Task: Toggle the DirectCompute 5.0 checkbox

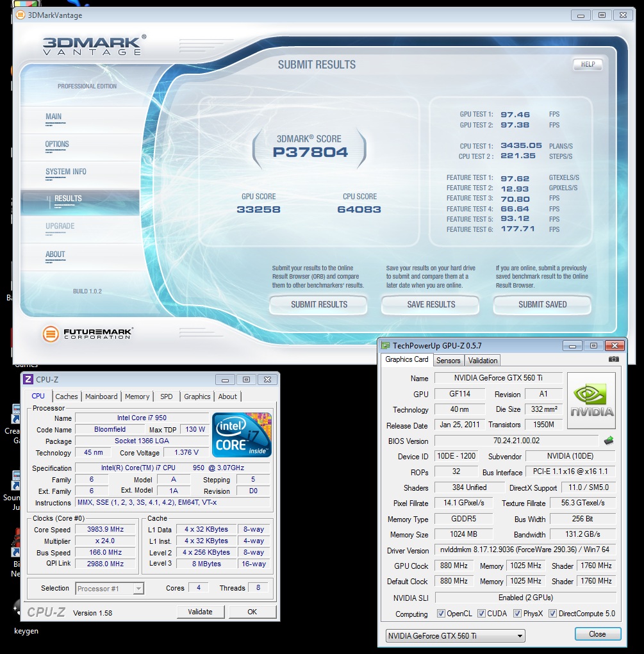Action: pos(552,614)
